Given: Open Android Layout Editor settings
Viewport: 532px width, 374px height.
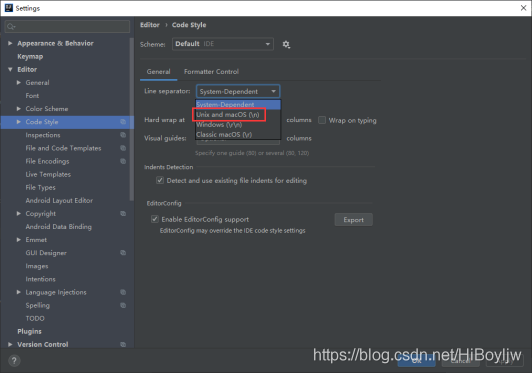Looking at the screenshot, I should 59,201.
